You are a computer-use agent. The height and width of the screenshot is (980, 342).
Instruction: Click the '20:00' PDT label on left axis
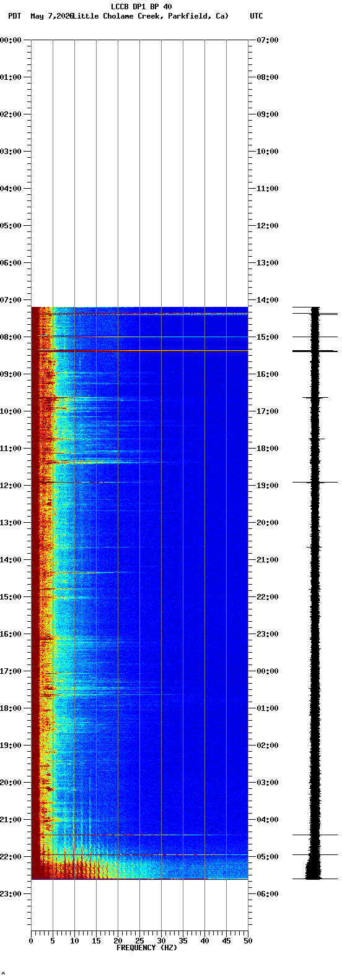[x=11, y=783]
